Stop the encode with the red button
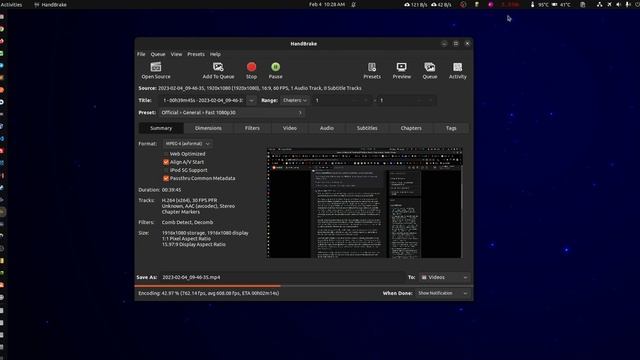Viewport: 640px width, 360px height. pos(251,67)
